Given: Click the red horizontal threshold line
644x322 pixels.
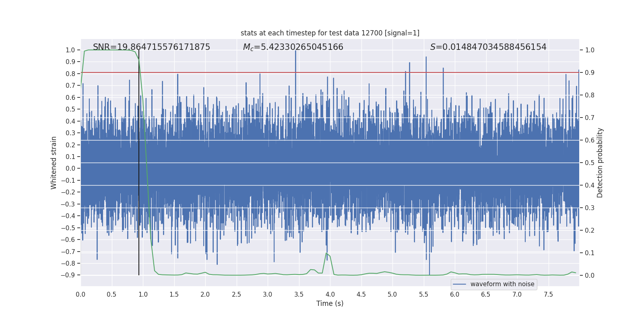Looking at the screenshot, I should [330, 72].
